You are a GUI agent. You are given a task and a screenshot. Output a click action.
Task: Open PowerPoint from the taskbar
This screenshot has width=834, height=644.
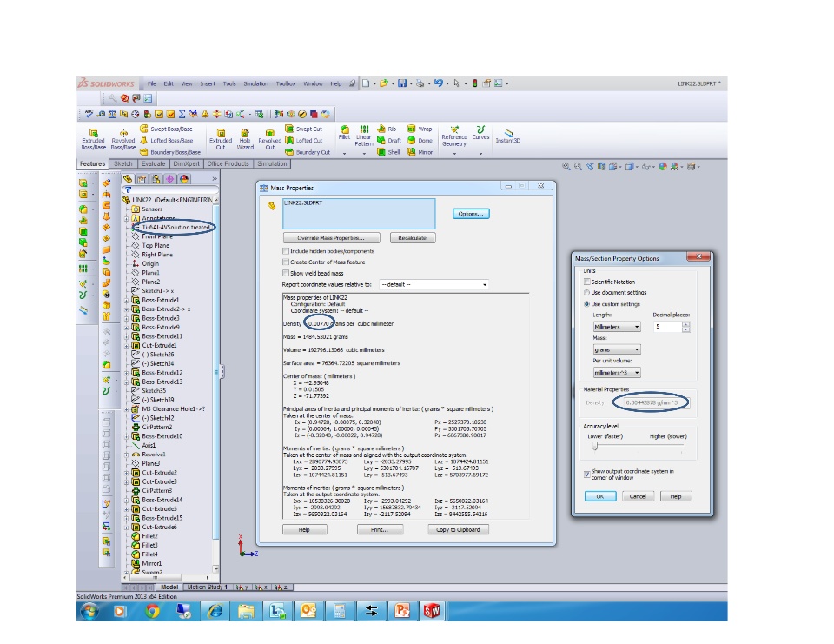401,611
